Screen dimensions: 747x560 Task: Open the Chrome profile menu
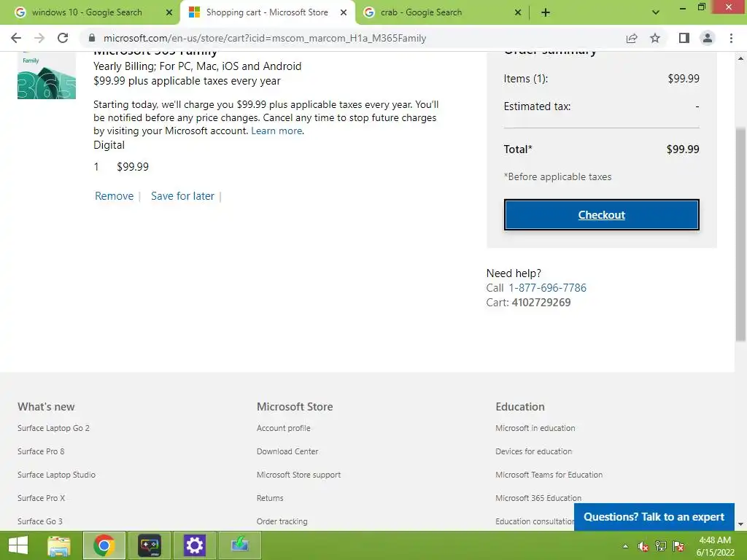point(708,38)
